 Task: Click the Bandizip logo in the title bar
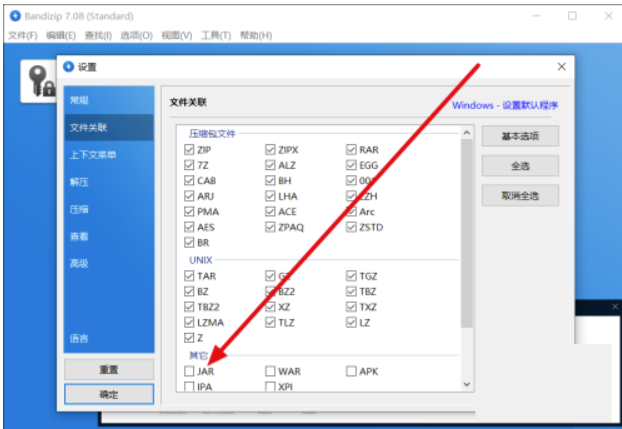pos(15,16)
